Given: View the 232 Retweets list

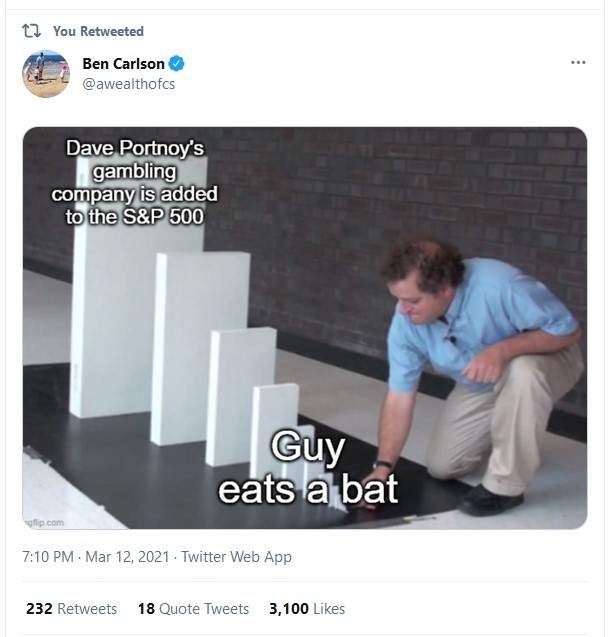Looking at the screenshot, I should pos(72,608).
